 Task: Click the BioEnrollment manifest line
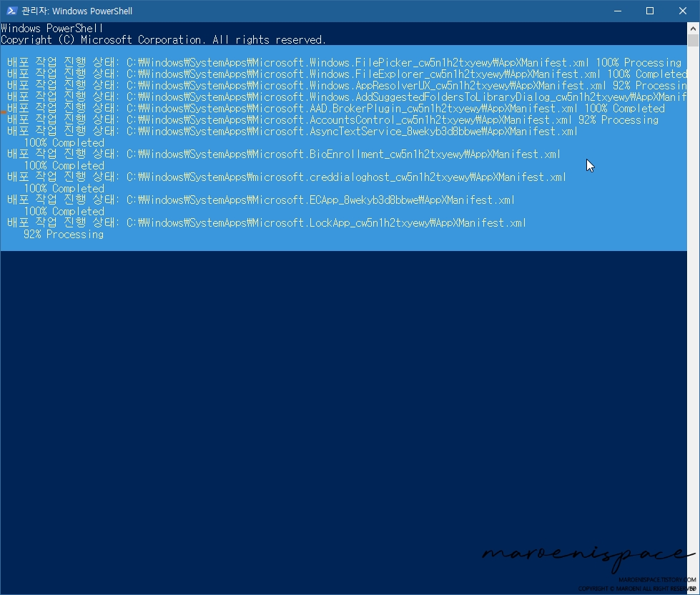[284, 154]
